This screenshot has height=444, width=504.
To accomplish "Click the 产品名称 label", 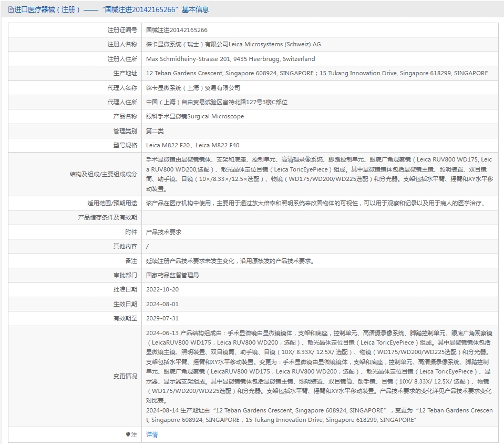I will tap(125, 116).
